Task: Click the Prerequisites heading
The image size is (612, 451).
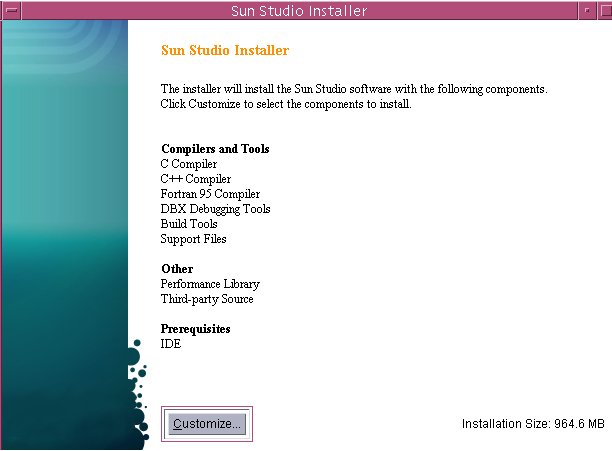Action: point(196,329)
